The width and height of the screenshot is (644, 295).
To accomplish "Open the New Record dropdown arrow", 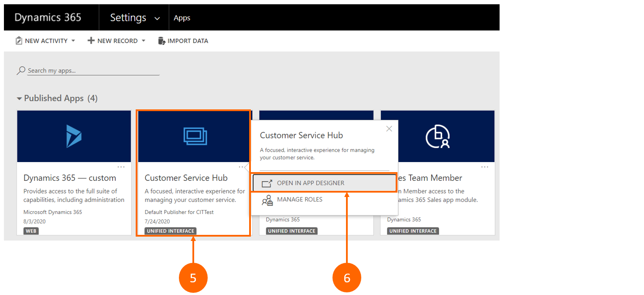I will 144,41.
